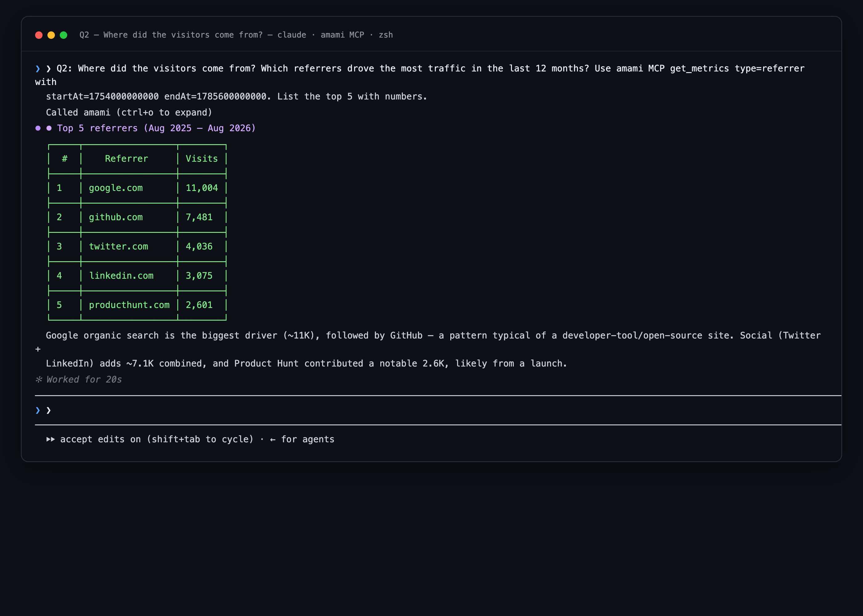Click the green maximize window button
Viewport: 863px width, 616px height.
click(64, 35)
